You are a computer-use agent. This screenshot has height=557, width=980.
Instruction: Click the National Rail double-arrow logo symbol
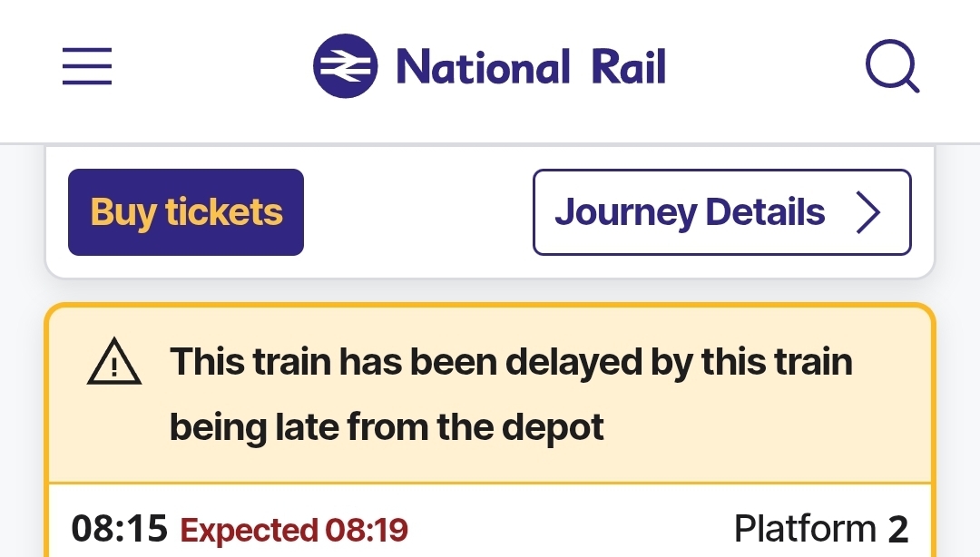pyautogui.click(x=345, y=66)
